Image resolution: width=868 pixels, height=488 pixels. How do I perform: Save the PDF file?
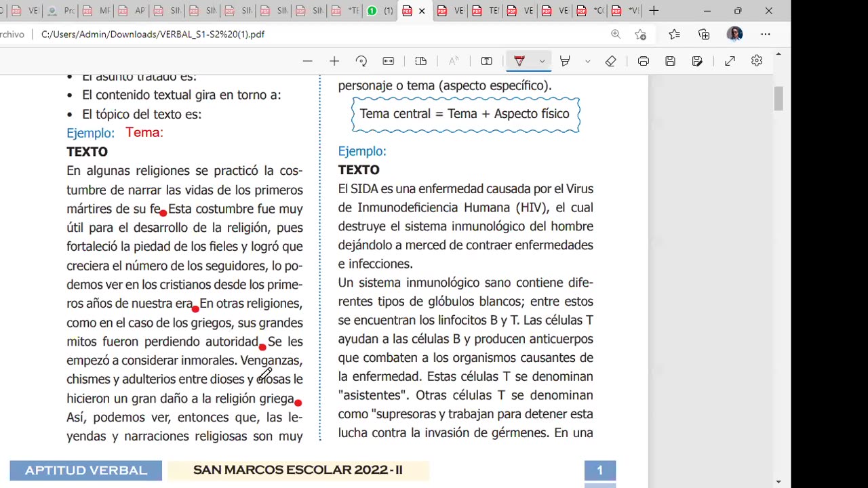(x=670, y=61)
